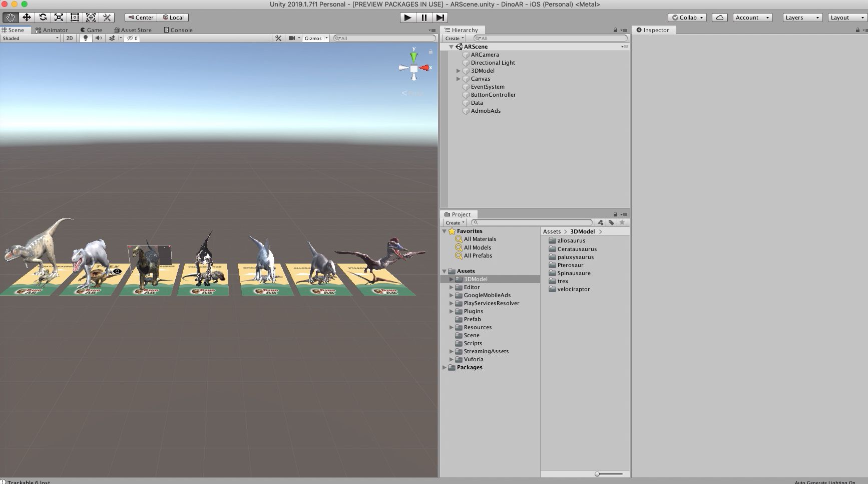The image size is (868, 484).
Task: Click the Step forward button
Action: [x=440, y=18]
